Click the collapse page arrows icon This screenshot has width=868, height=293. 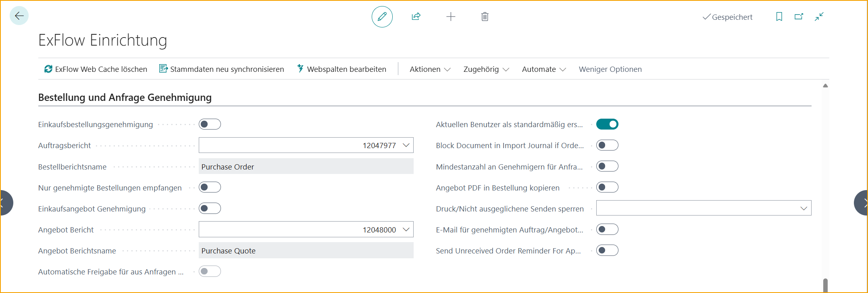[x=819, y=17]
